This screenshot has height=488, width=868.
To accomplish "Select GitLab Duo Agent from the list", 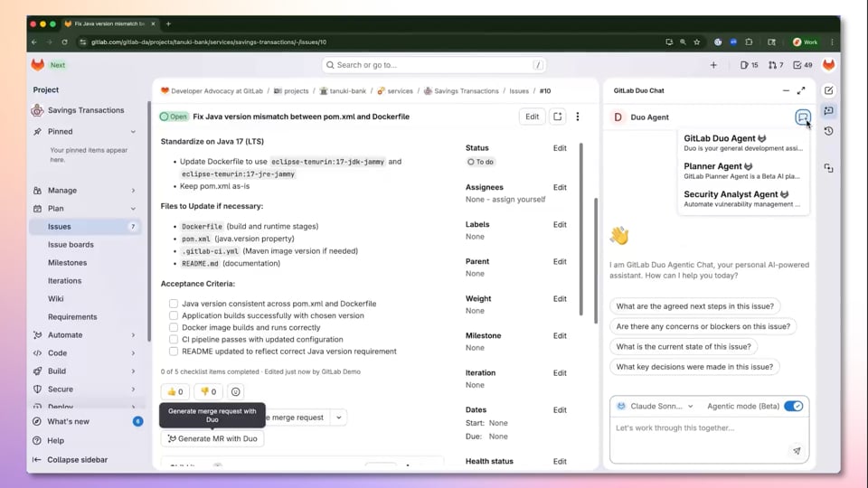I will (743, 143).
